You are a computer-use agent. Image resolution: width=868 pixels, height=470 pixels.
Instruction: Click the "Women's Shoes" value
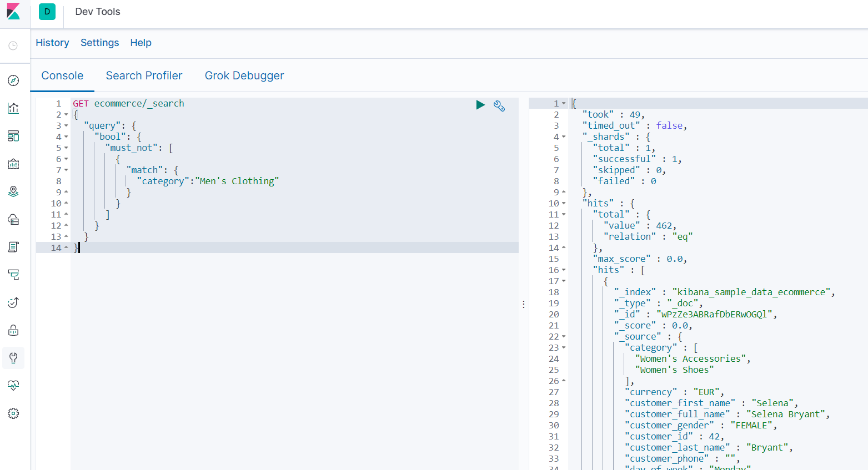(675, 370)
